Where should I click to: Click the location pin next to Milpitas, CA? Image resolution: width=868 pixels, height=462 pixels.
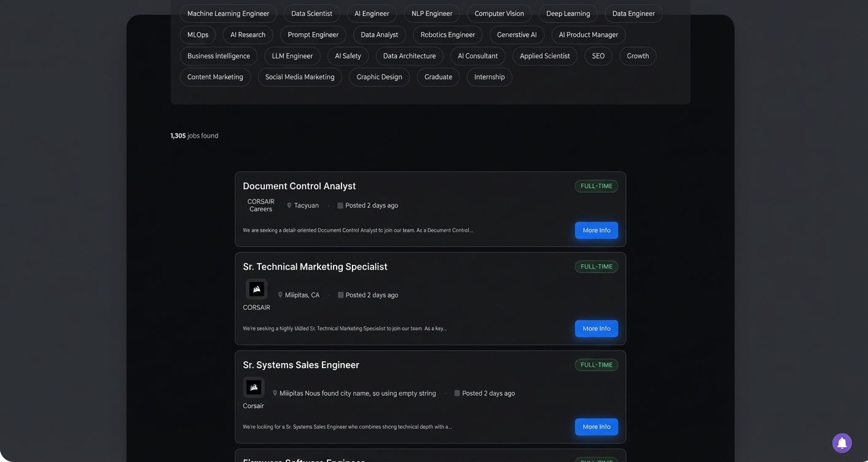pyautogui.click(x=280, y=295)
